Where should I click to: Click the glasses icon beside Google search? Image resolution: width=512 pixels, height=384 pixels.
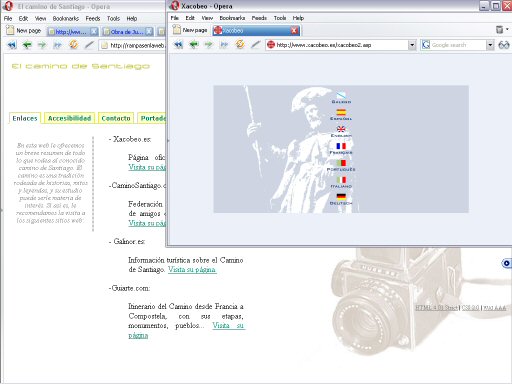[x=504, y=45]
